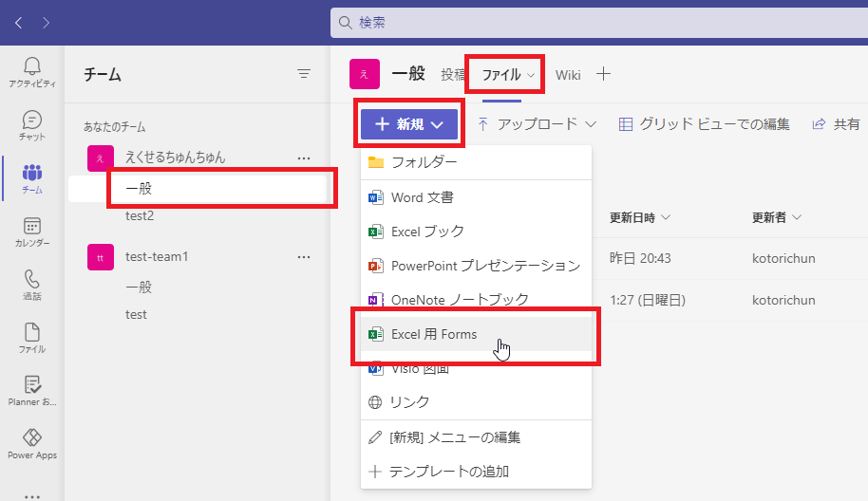Click the 一般 channel header avatar

[365, 74]
